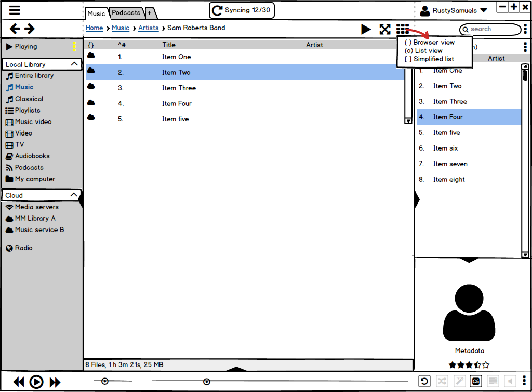Open the RustySamuels user dropdown
Image resolution: width=532 pixels, height=392 pixels.
point(483,10)
